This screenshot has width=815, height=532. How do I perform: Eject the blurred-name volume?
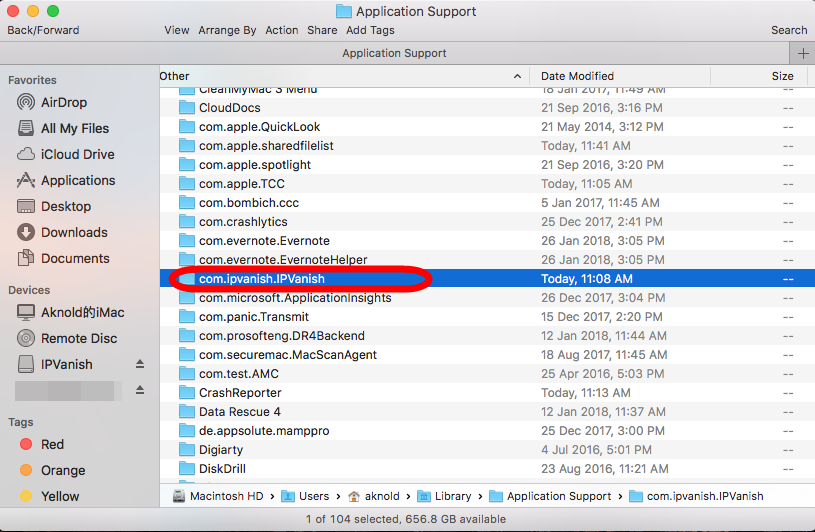coord(140,390)
